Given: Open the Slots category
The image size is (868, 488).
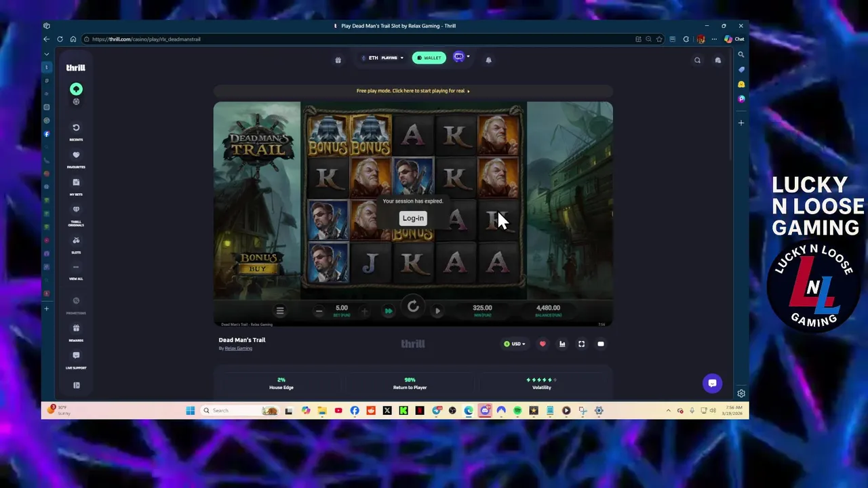Looking at the screenshot, I should click(x=76, y=243).
